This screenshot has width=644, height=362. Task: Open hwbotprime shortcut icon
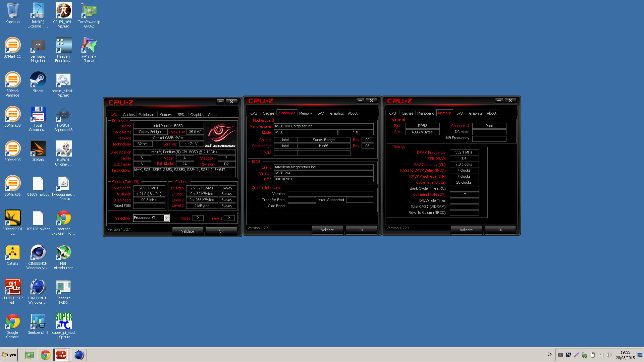(63, 188)
